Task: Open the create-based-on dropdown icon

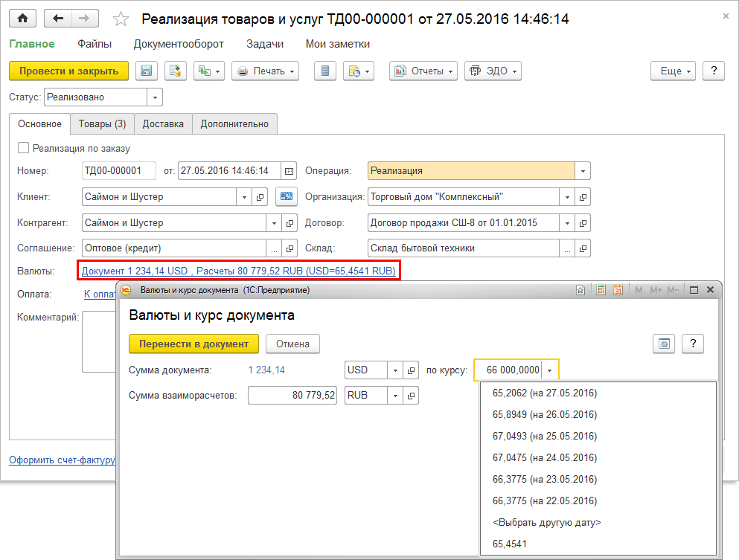Action: (209, 71)
